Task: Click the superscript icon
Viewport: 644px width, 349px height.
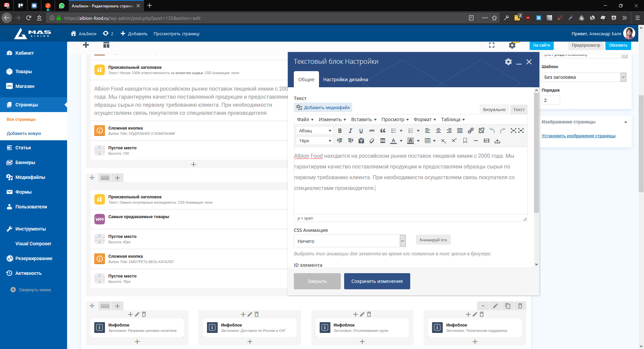Action: [454, 141]
